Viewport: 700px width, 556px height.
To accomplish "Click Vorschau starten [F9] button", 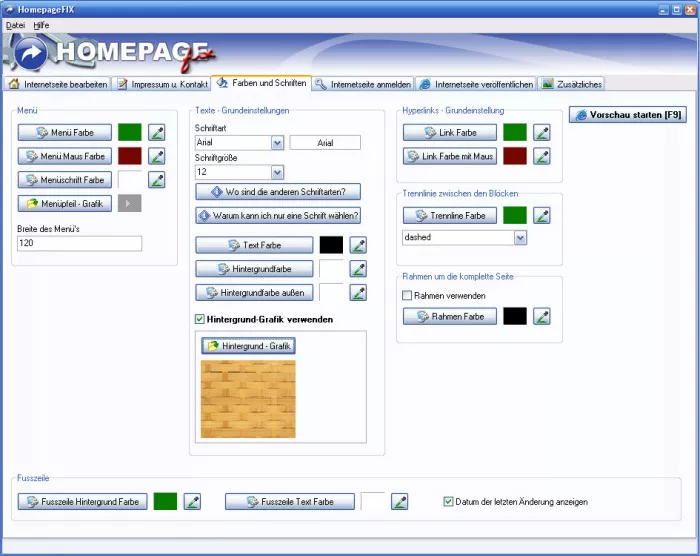I will pyautogui.click(x=628, y=115).
